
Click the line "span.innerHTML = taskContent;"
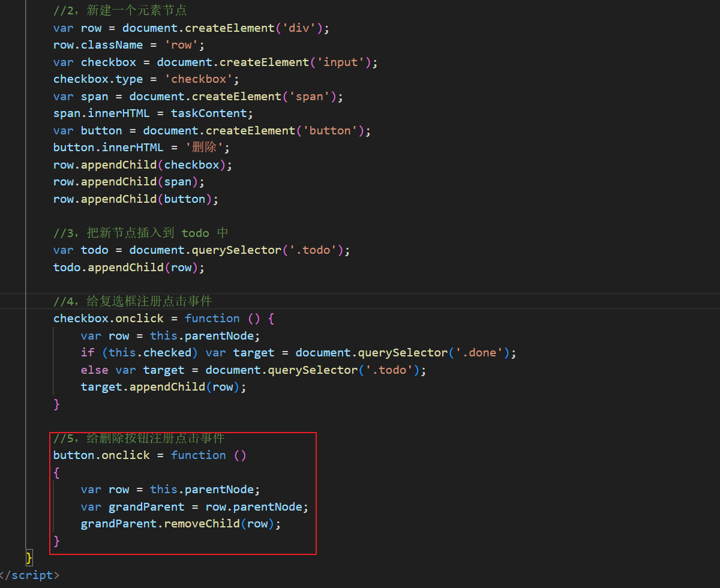(x=154, y=113)
